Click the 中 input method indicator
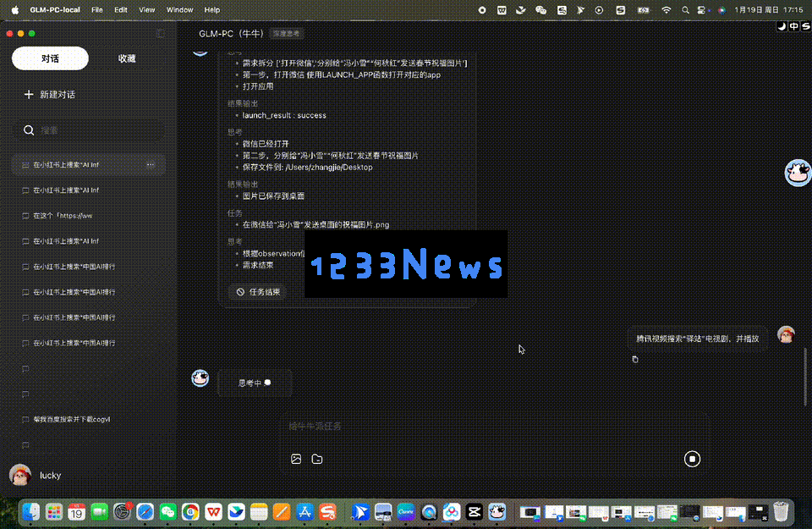Image resolution: width=812 pixels, height=529 pixels. pyautogui.click(x=794, y=26)
